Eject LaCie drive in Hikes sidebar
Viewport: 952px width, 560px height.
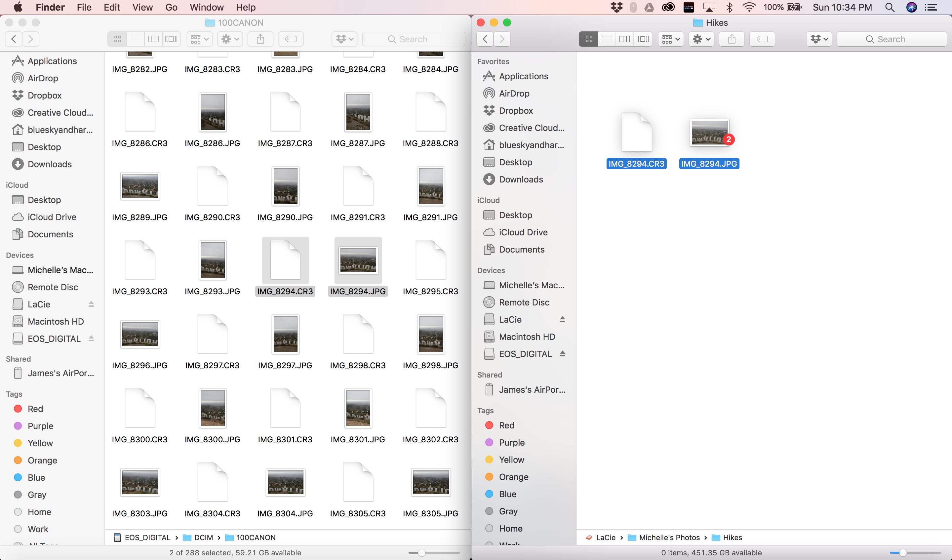pyautogui.click(x=563, y=319)
